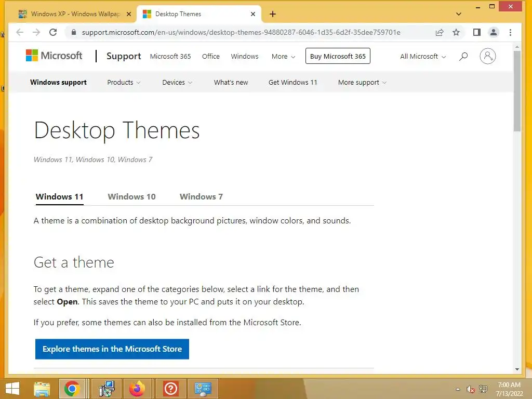Image resolution: width=532 pixels, height=399 pixels.
Task: Expand the All Microsoft menu
Action: coord(423,56)
